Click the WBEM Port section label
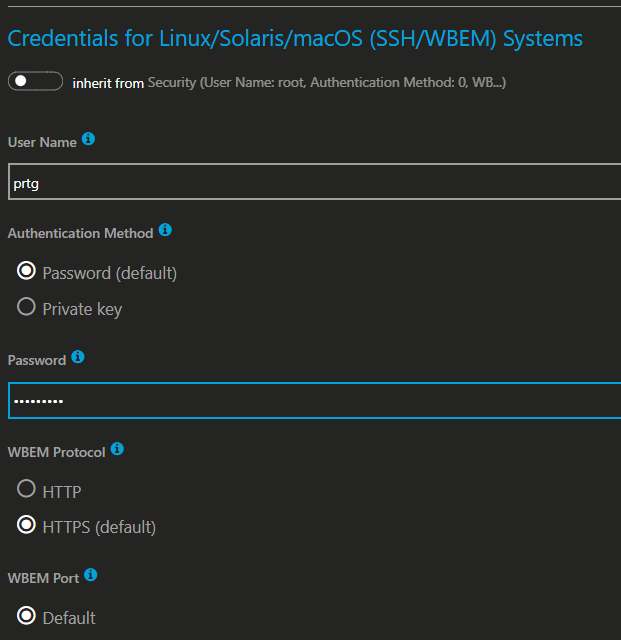The height and width of the screenshot is (640, 621). tap(43, 577)
